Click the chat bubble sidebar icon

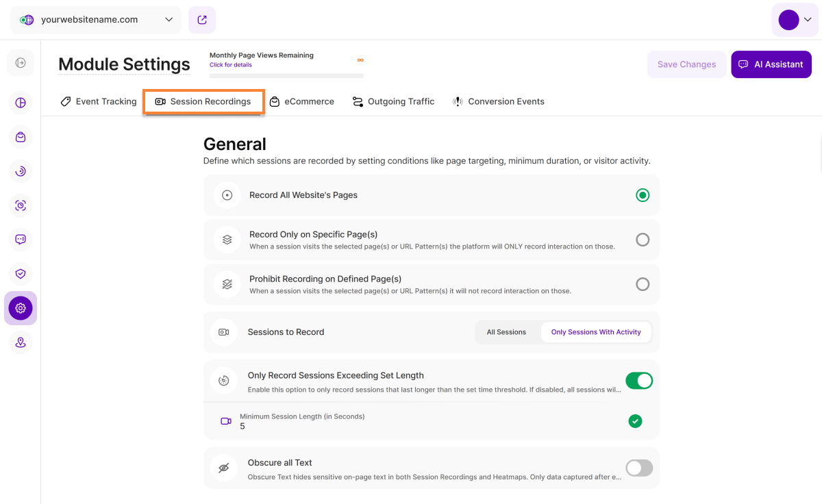[x=21, y=240]
